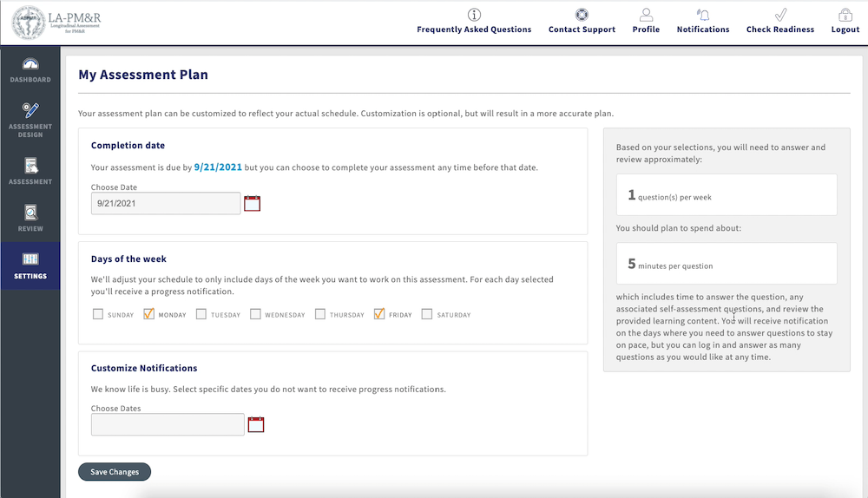868x498 pixels.
Task: Click the Logout padlock icon
Action: 845,15
